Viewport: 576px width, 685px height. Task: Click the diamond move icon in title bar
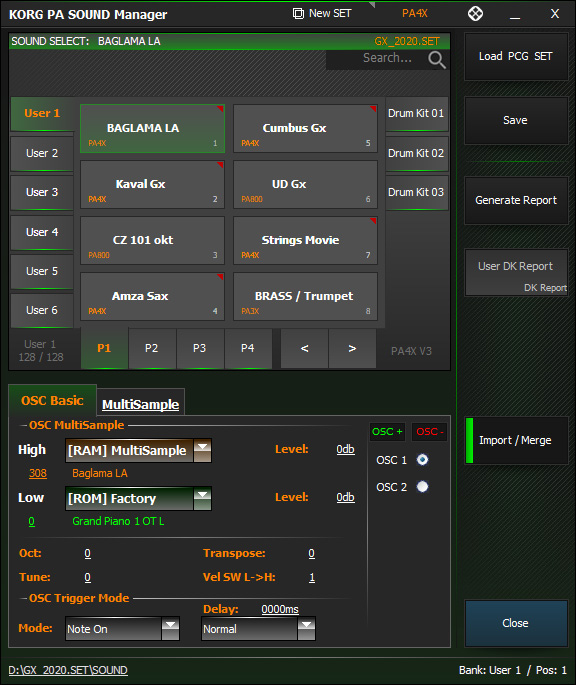pos(475,14)
